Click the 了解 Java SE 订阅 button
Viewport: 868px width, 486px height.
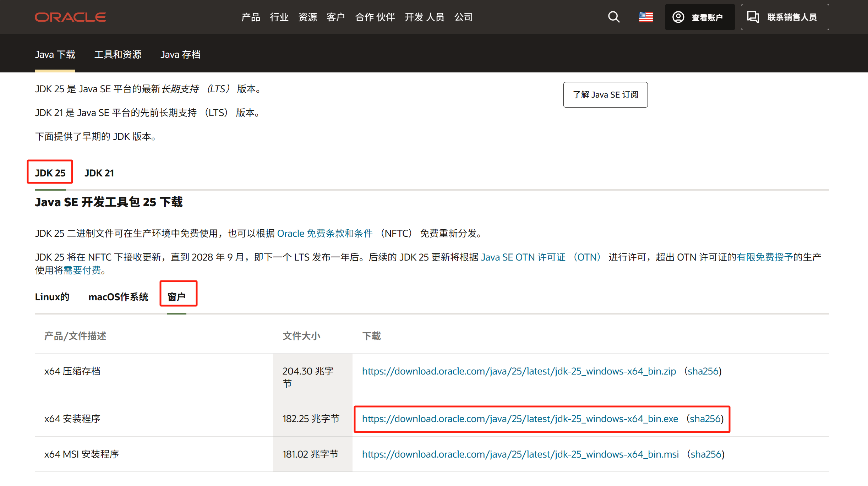[x=605, y=94]
